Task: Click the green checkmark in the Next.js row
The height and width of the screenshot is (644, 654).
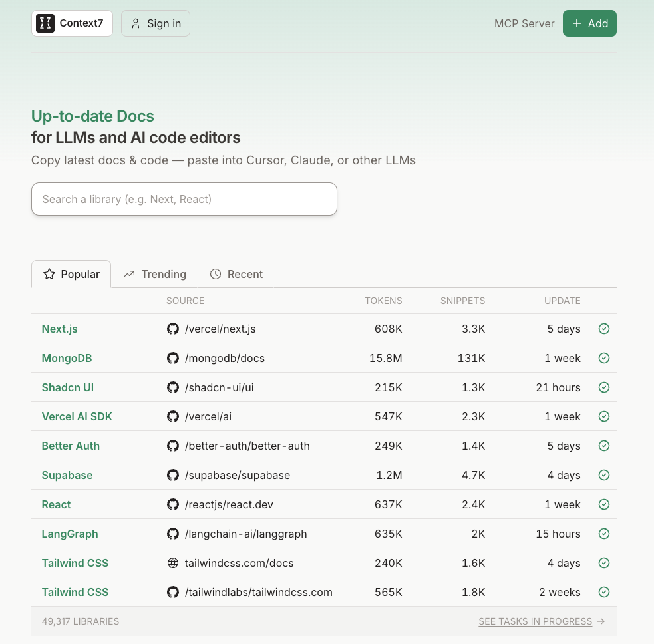Action: (604, 329)
